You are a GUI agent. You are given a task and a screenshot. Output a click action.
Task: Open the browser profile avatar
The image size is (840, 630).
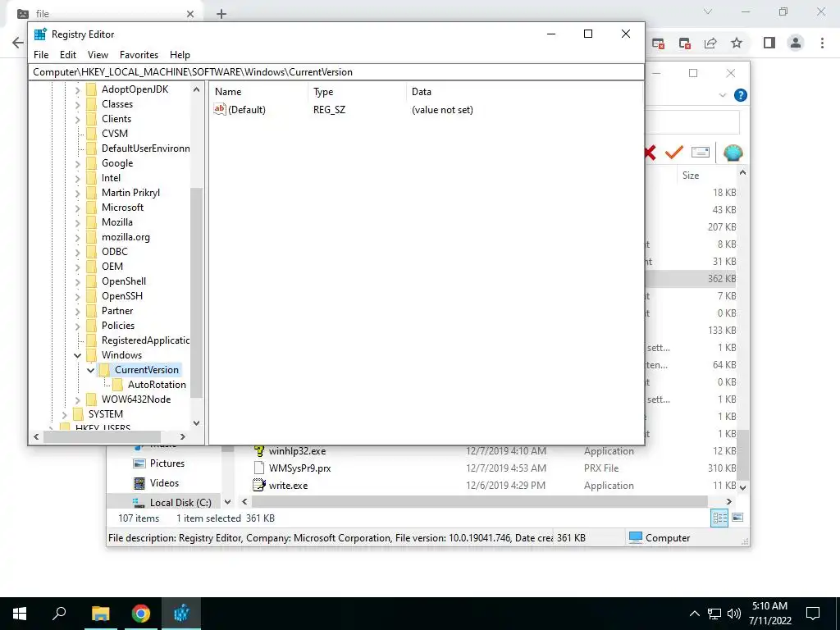(x=796, y=43)
